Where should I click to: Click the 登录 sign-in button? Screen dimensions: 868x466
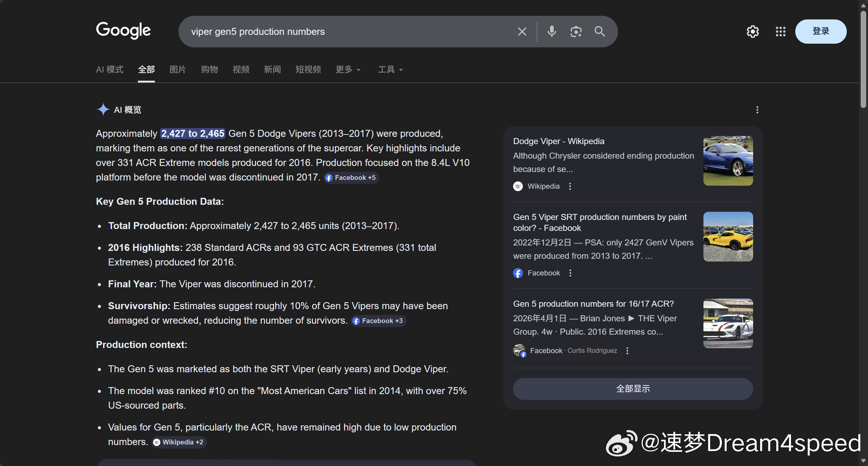click(820, 31)
